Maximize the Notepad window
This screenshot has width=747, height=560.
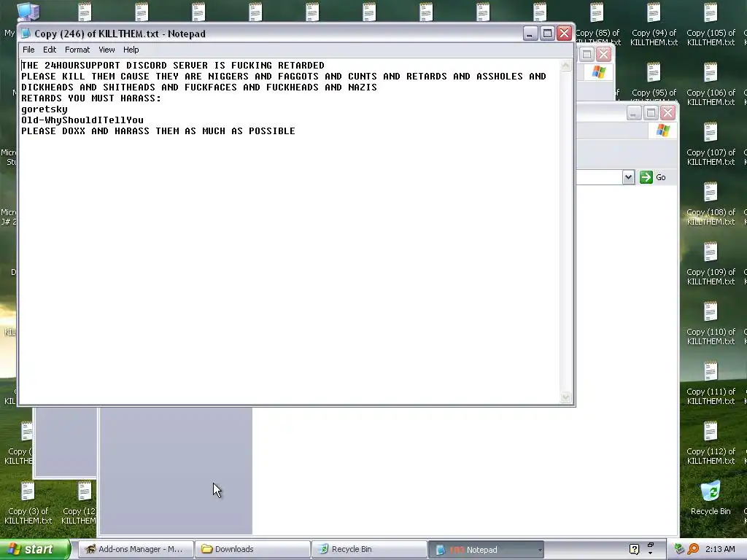[547, 34]
